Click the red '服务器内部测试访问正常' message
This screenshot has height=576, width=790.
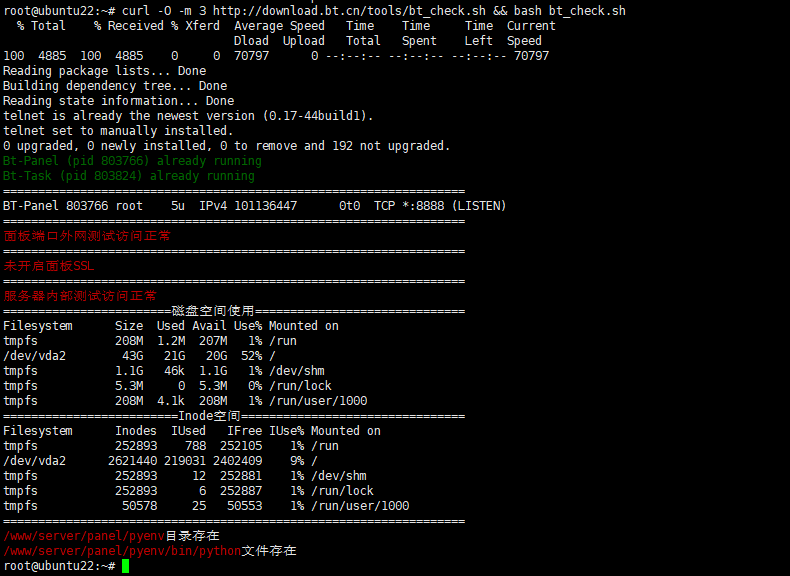coord(80,296)
